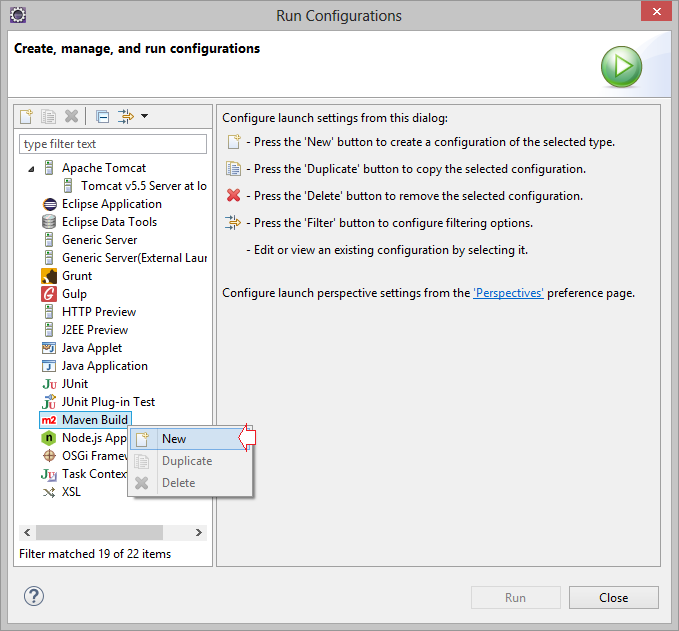Click the Apache Tomcat server icon
Image resolution: width=679 pixels, height=631 pixels.
pos(49,168)
